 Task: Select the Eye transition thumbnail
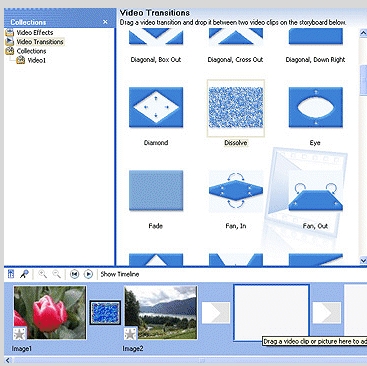pyautogui.click(x=315, y=107)
